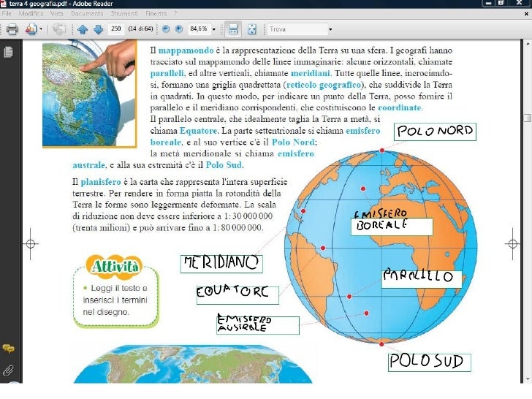532x399 pixels.
Task: Open the collaborate icon's dropdown arrow
Action: tap(41, 29)
